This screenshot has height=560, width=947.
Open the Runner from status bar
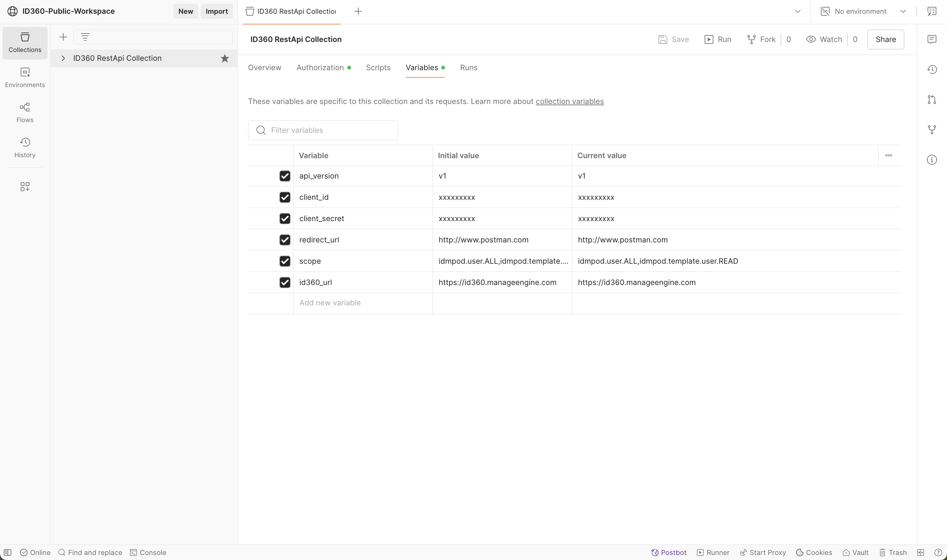(713, 552)
